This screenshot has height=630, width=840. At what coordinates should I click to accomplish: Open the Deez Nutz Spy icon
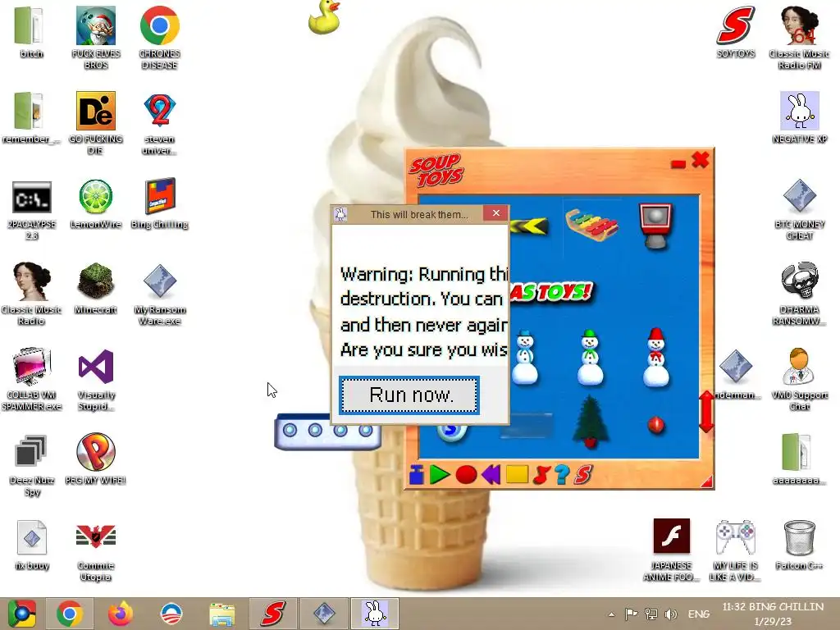point(32,452)
